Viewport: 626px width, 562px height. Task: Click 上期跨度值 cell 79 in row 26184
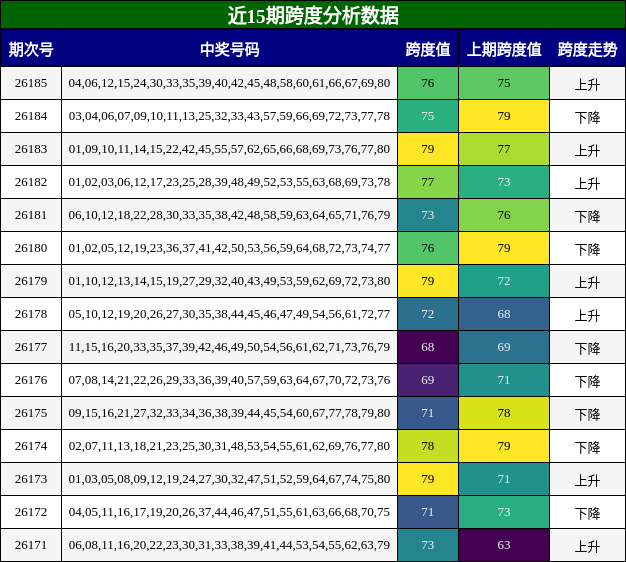(x=504, y=116)
